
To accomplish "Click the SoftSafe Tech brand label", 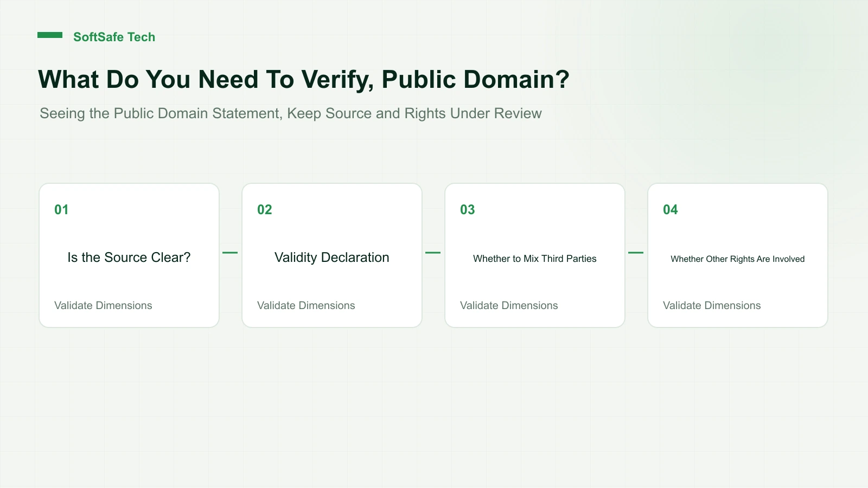I will [114, 37].
